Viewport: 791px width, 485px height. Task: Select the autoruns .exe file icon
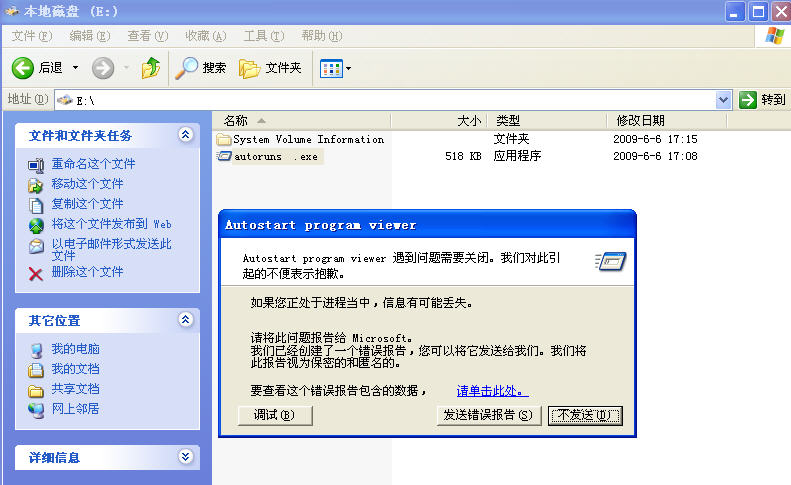(224, 156)
